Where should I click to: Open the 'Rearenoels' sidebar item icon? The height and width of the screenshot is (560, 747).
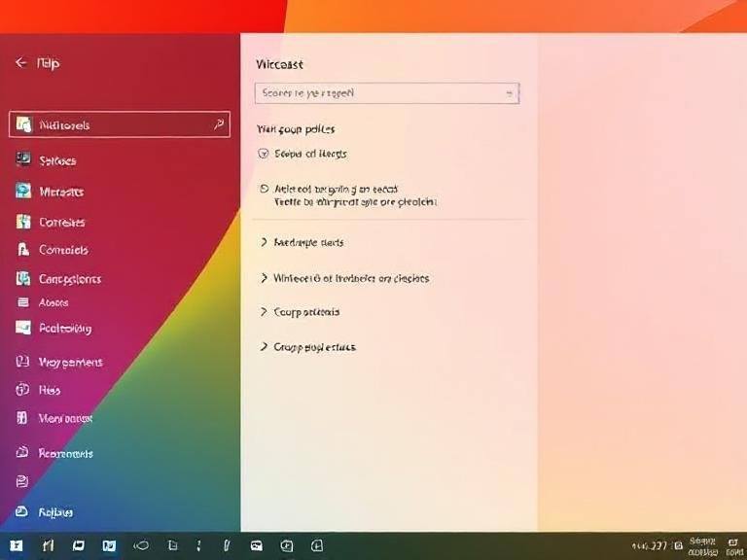pos(22,452)
